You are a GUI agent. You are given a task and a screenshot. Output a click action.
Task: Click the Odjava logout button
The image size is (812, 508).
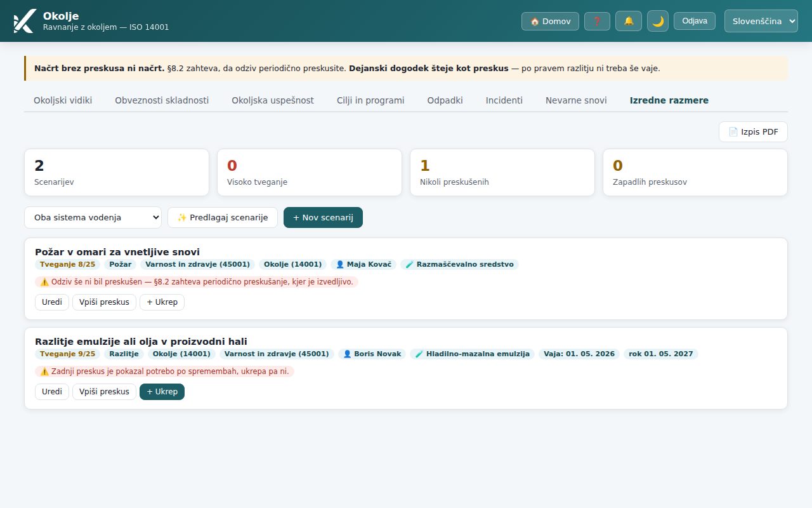[x=695, y=21]
